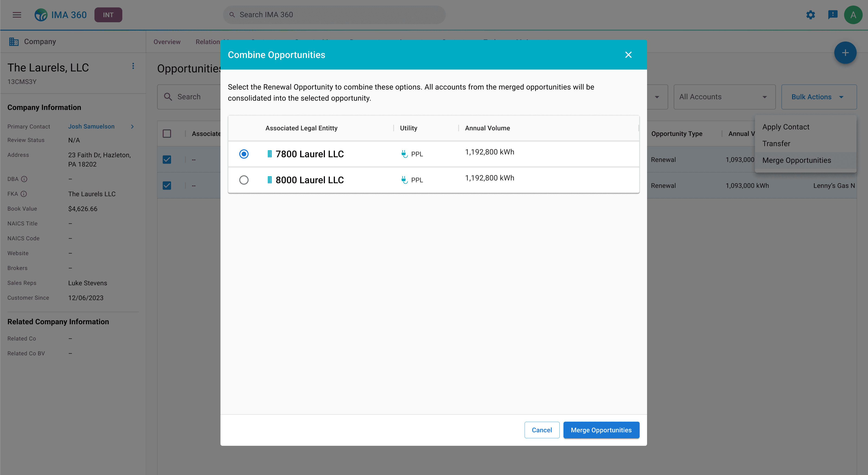The width and height of the screenshot is (868, 475).
Task: Click the IMA 360 leaf logo
Action: [x=41, y=15]
